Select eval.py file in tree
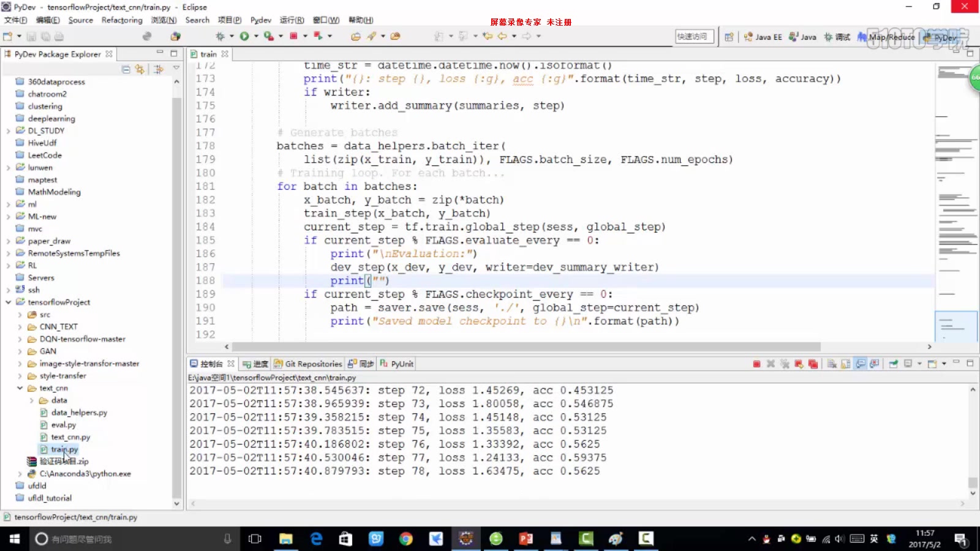The width and height of the screenshot is (980, 551). point(64,424)
